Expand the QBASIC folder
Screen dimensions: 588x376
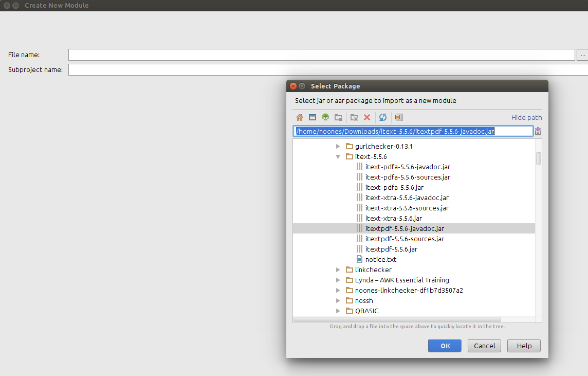coord(338,311)
